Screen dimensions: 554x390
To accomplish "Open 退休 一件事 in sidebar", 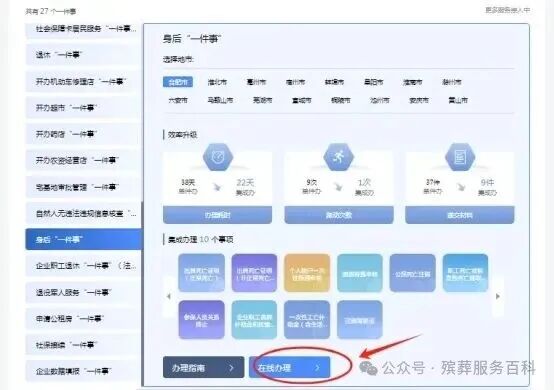I will click(x=83, y=55).
